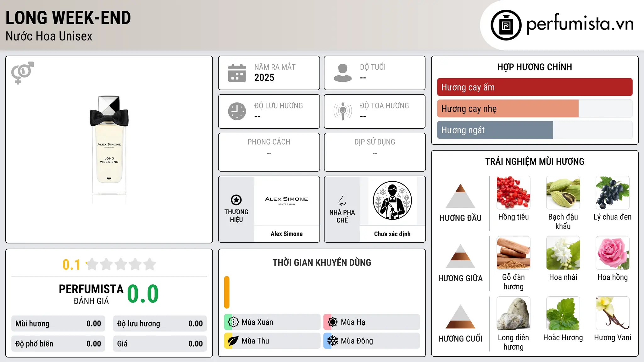
Task: Click the unisex gender symbol icon
Action: tap(22, 73)
